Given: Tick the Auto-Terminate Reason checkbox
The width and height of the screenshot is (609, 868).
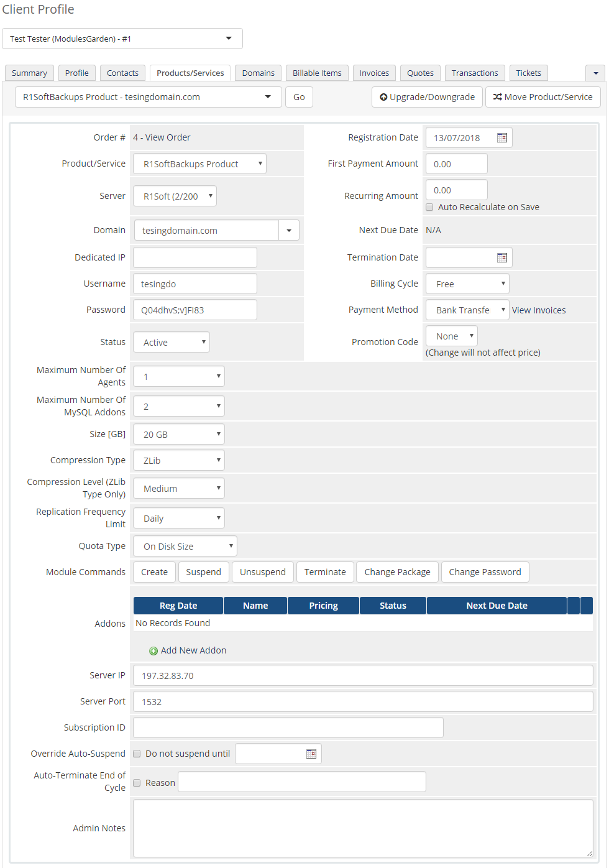Looking at the screenshot, I should click(x=137, y=783).
